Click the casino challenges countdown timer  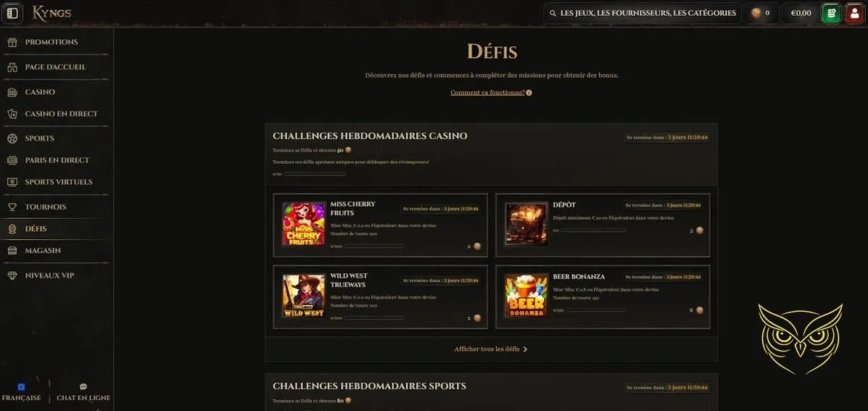(667, 137)
